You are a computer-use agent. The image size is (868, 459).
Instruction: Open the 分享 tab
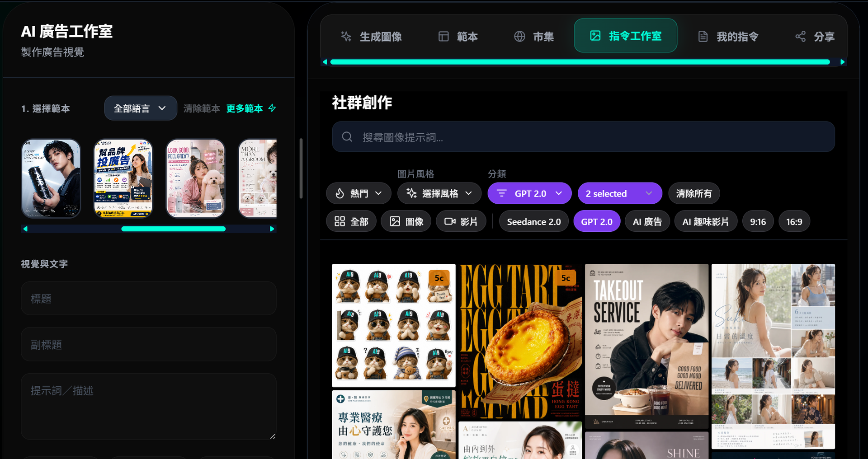click(815, 36)
